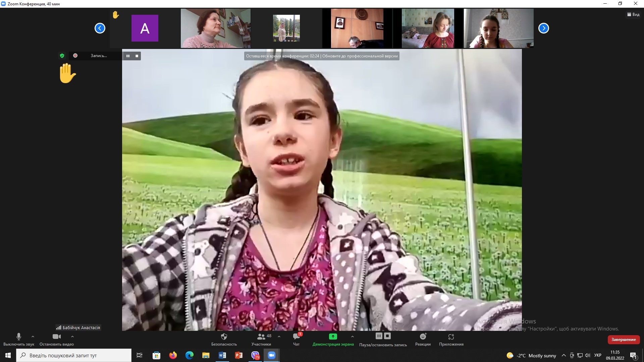Open the Security shield icon

[x=224, y=337]
